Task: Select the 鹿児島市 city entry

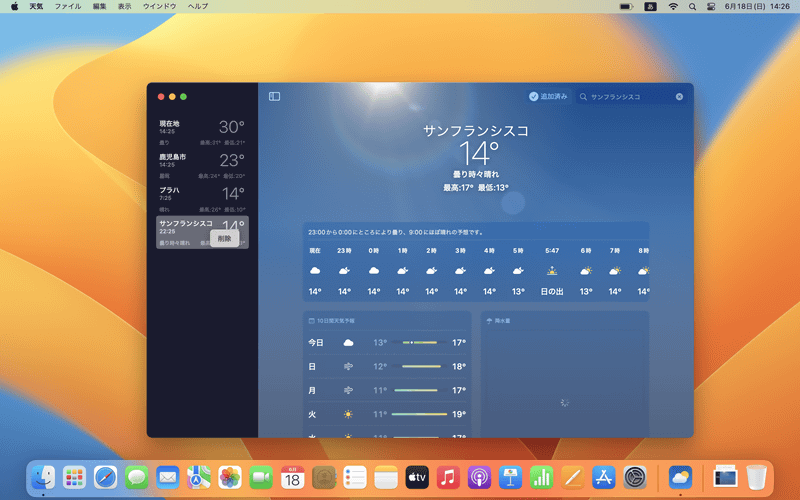Action: point(202,165)
